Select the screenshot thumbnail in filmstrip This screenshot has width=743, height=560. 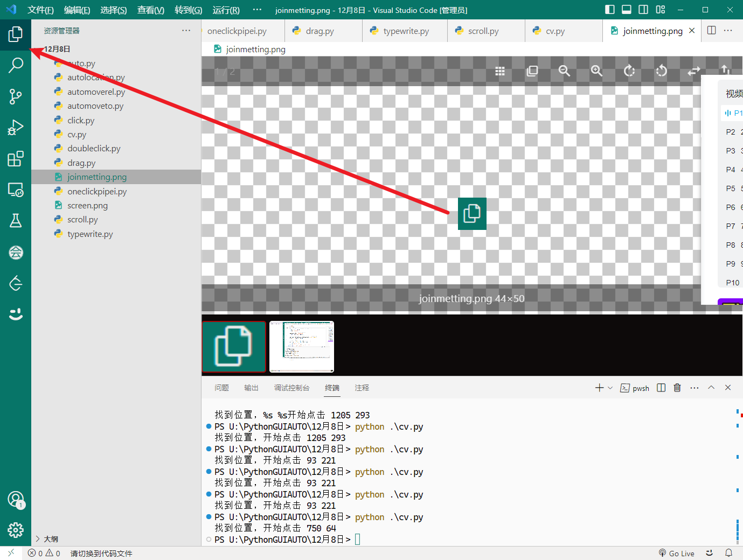pos(302,346)
